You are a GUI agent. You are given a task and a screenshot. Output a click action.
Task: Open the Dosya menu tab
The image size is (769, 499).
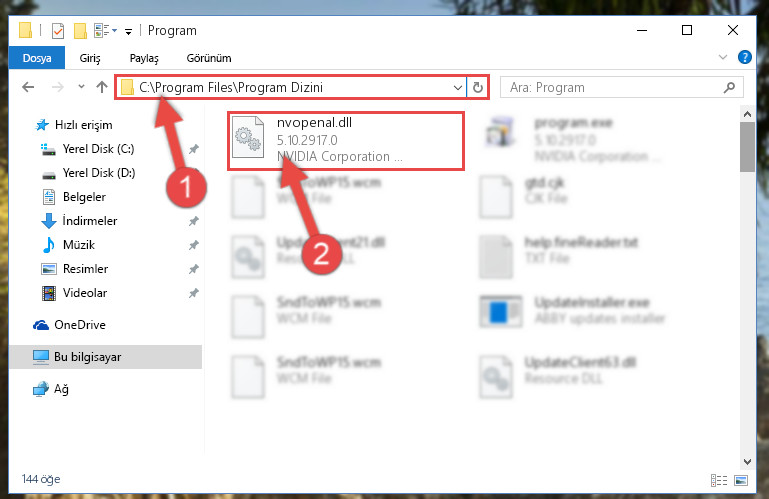tap(37, 58)
